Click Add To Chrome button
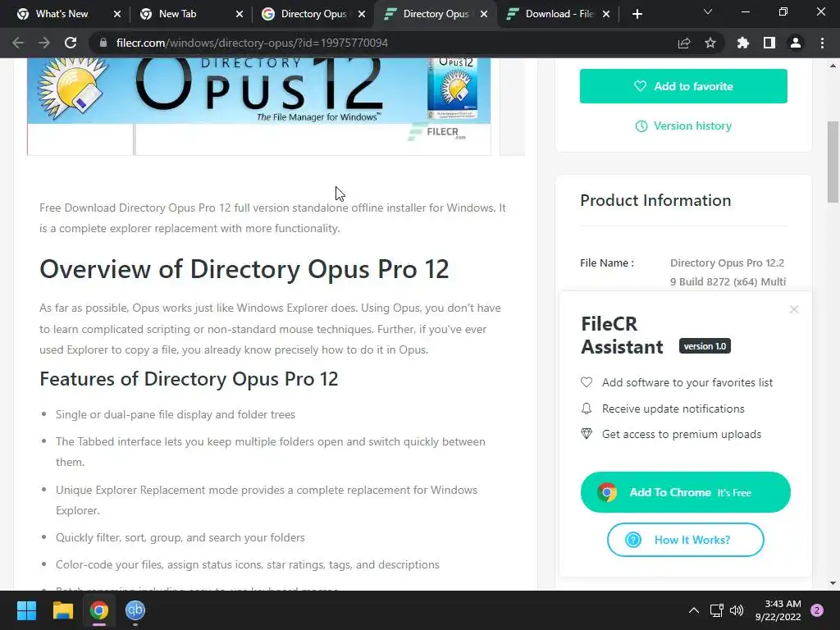This screenshot has width=840, height=630. (x=685, y=492)
